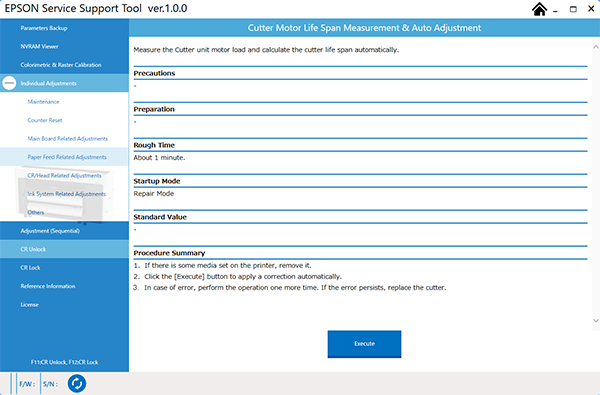Open the Others sub-item
This screenshot has width=600, height=395.
pos(64,212)
